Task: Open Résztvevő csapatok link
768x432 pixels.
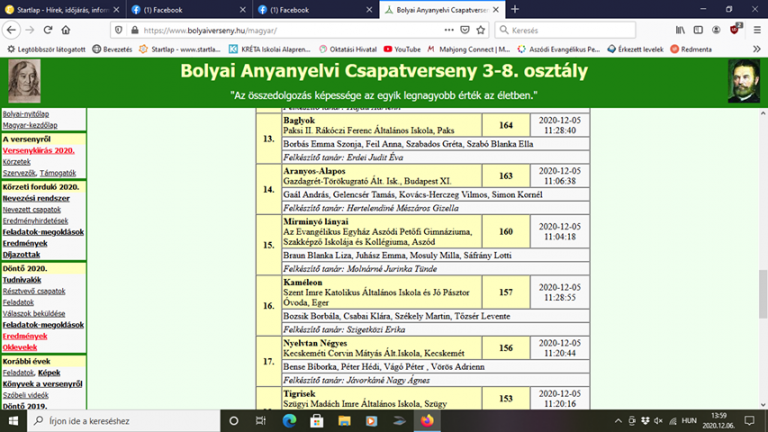Action: (x=34, y=291)
